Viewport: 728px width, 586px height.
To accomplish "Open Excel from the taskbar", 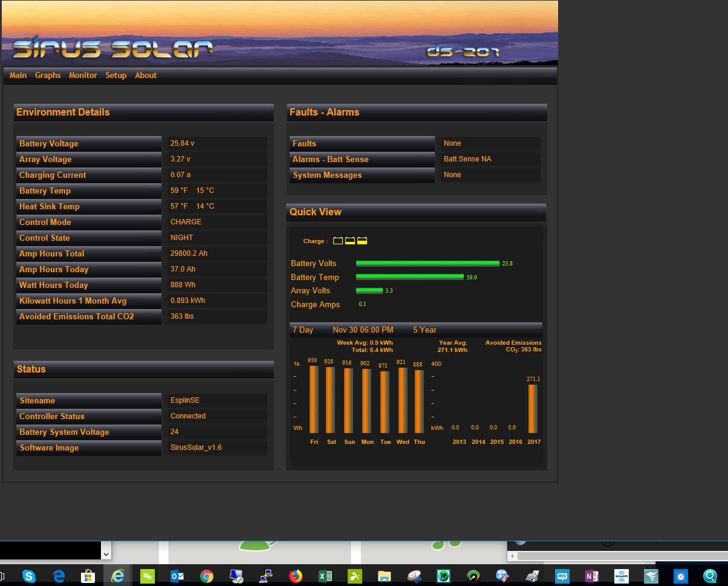I will [325, 576].
